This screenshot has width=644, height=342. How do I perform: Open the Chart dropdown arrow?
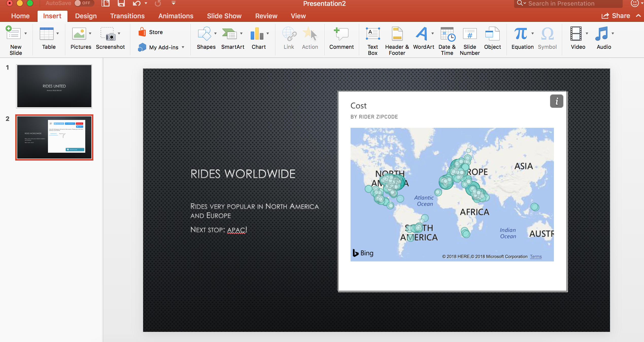click(x=268, y=34)
